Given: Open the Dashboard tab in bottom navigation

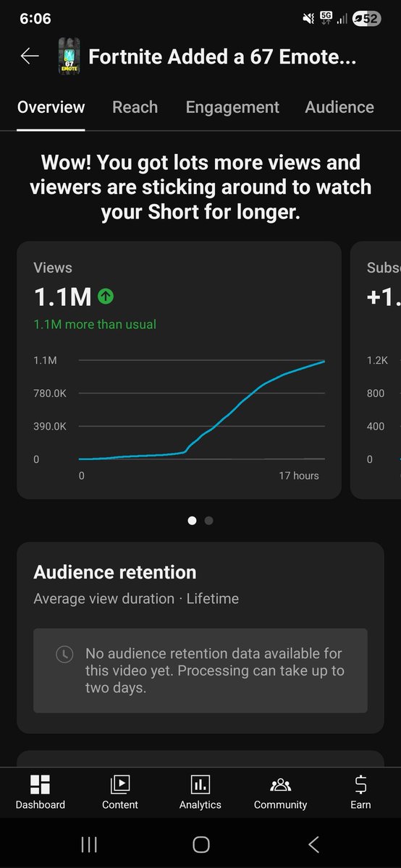Looking at the screenshot, I should coord(41,793).
